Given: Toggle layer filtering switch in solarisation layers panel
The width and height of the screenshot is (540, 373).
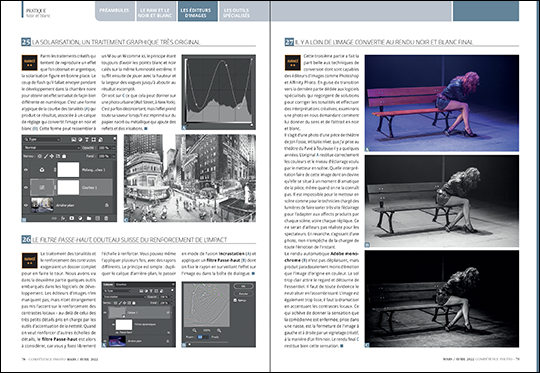Looking at the screenshot, I should tap(115, 138).
